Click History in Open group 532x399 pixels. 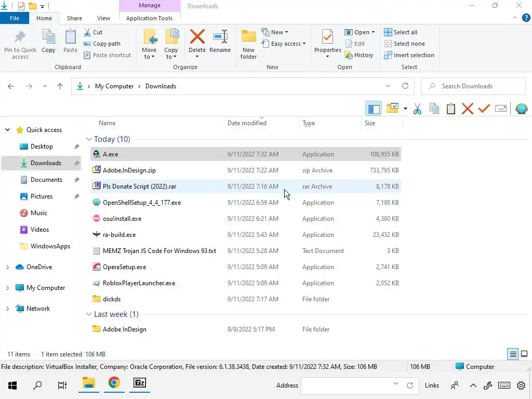359,55
